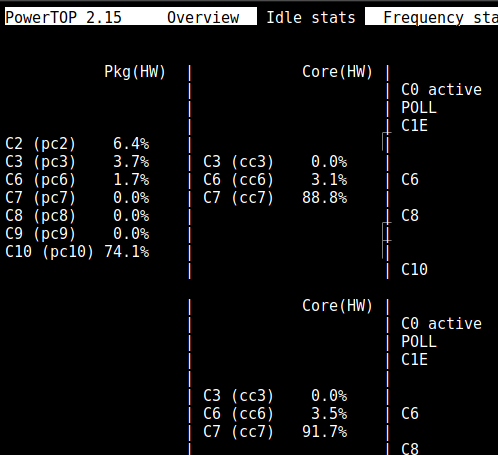Click the C7 (cc7) label beside 88.8%

tap(238, 198)
